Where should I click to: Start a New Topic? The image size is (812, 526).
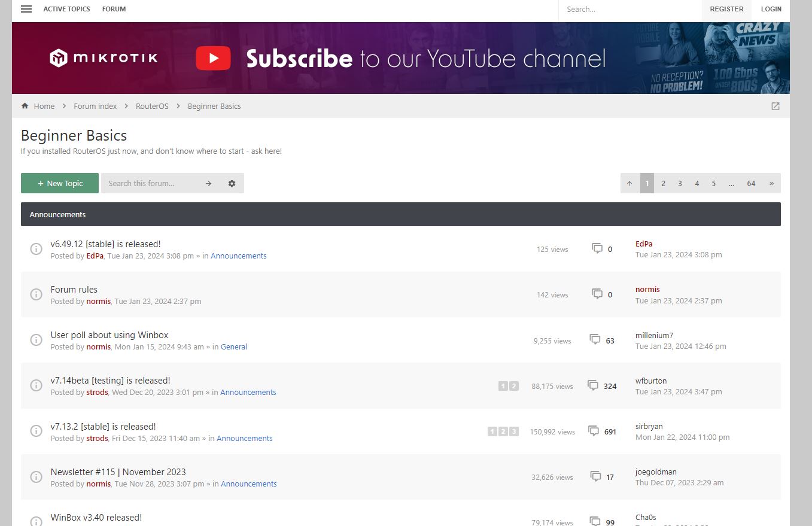click(60, 183)
